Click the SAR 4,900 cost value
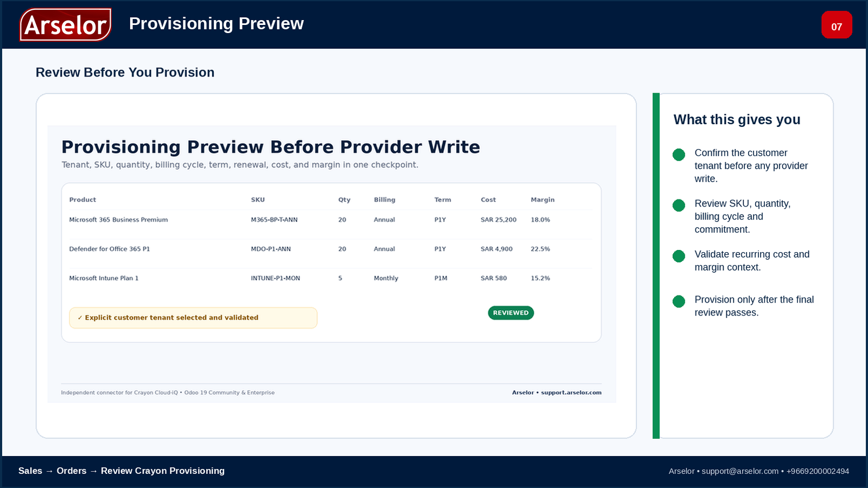 (496, 249)
